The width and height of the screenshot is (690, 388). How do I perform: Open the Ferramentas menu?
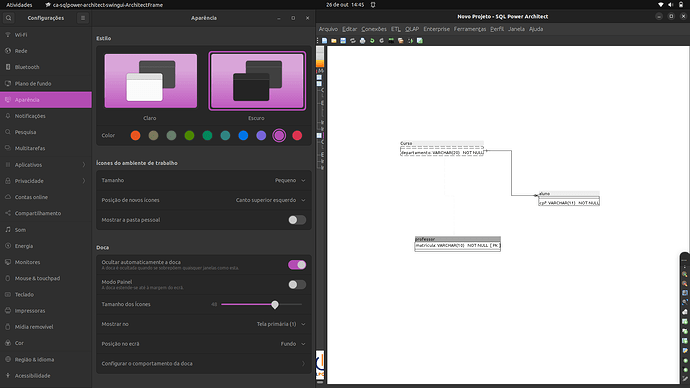pyautogui.click(x=470, y=29)
